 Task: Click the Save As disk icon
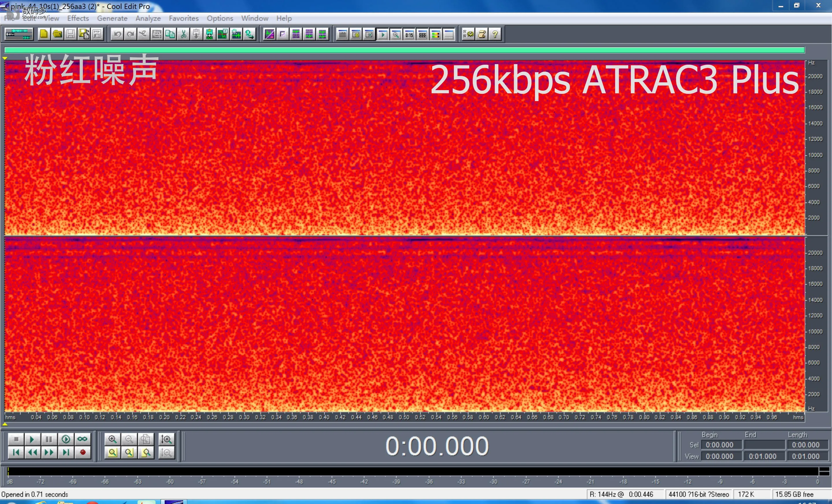point(83,34)
